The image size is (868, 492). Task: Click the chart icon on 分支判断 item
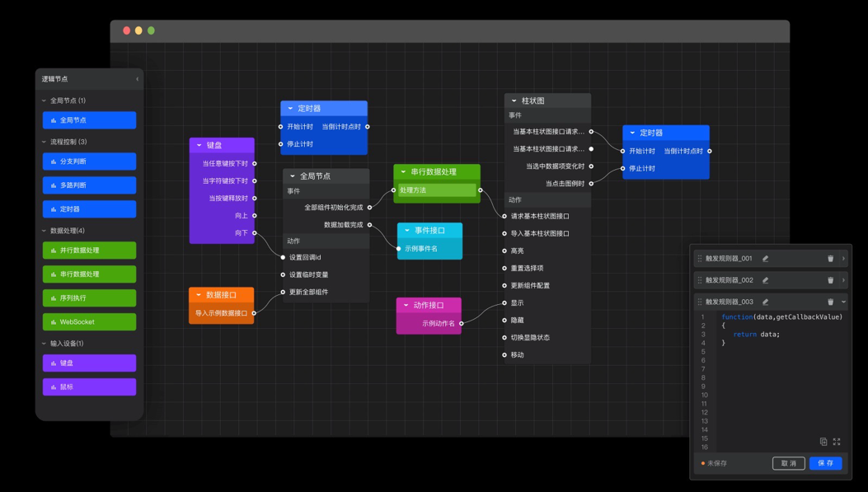click(54, 162)
